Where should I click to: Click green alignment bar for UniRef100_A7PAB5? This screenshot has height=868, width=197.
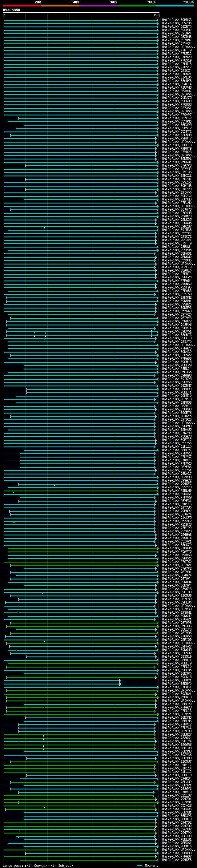tap(83, 548)
